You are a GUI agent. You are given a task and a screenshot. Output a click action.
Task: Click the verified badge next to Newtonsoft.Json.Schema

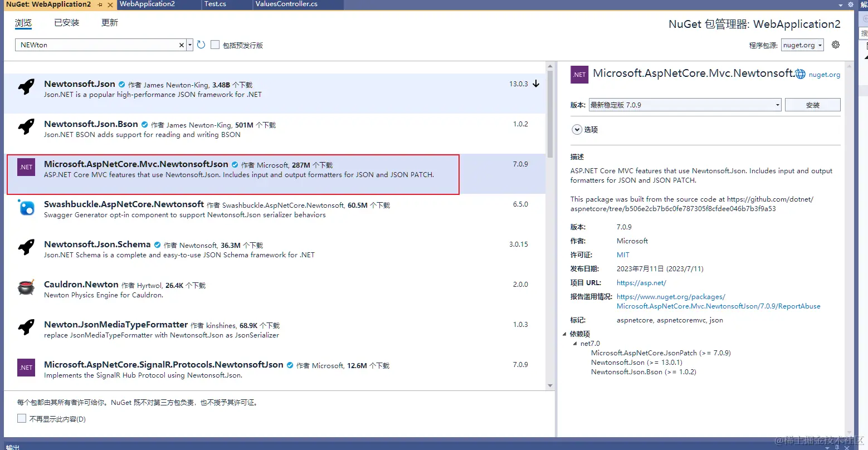click(x=157, y=245)
